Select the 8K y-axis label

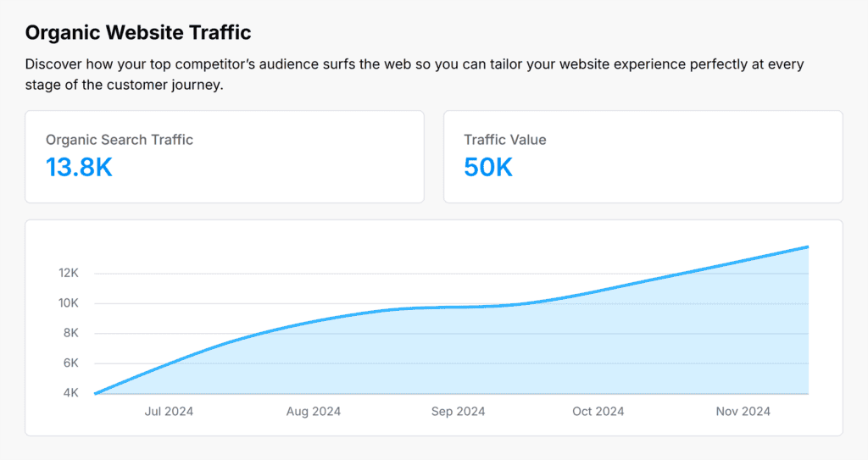(x=70, y=333)
